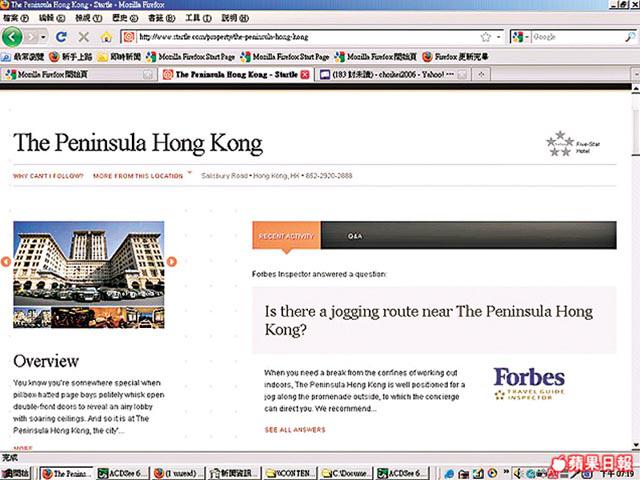The image size is (640, 480).
Task: Open first Mozilla Firefox Start Page bookmark
Action: point(190,57)
